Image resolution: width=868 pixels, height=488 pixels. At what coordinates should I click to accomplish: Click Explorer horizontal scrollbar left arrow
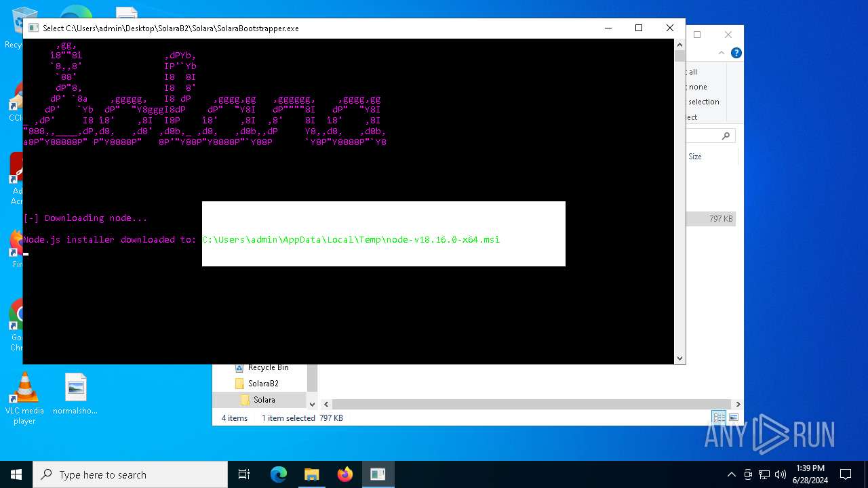(x=325, y=404)
